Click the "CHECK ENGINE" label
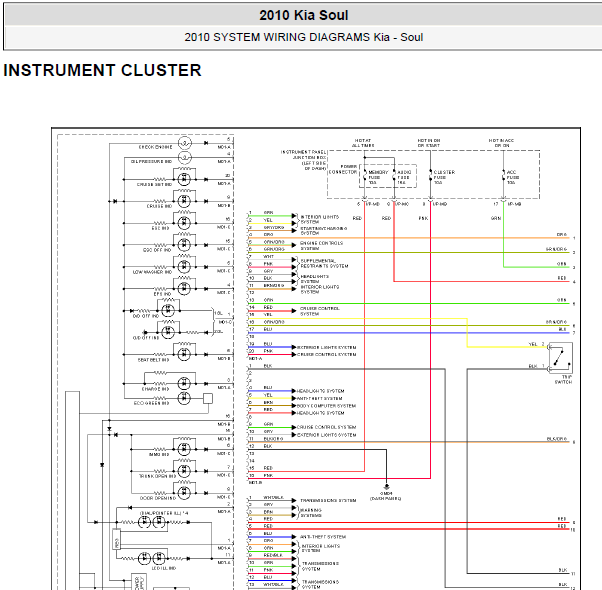Image resolution: width=602 pixels, height=590 pixels. coord(155,147)
